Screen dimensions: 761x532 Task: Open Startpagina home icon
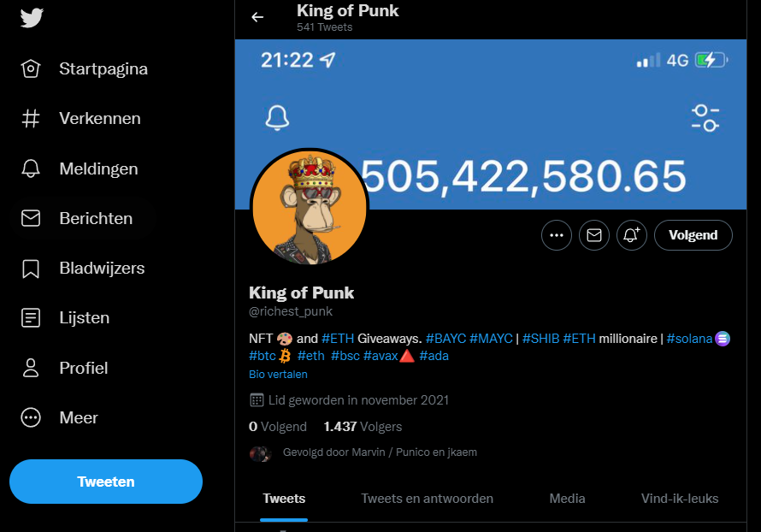[31, 68]
